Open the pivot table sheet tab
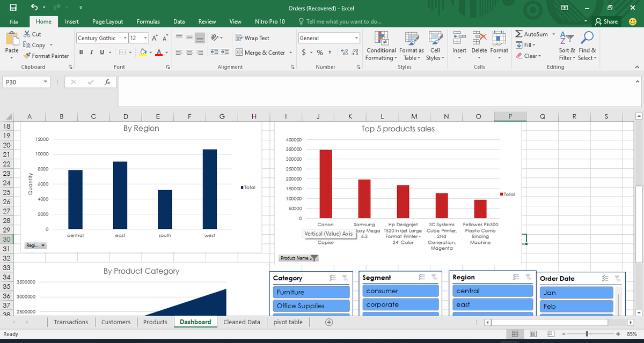The height and width of the screenshot is (343, 644). tap(288, 322)
